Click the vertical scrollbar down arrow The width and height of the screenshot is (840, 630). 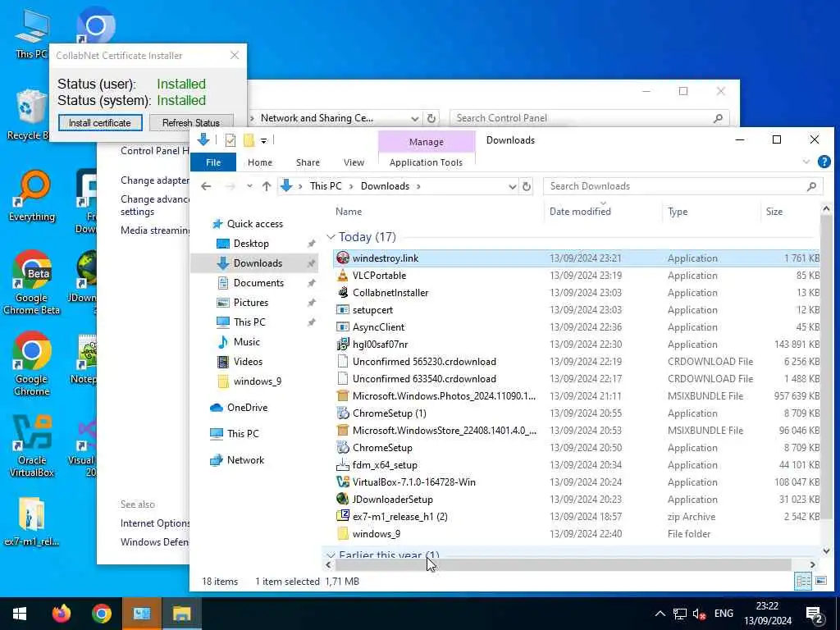click(x=826, y=551)
